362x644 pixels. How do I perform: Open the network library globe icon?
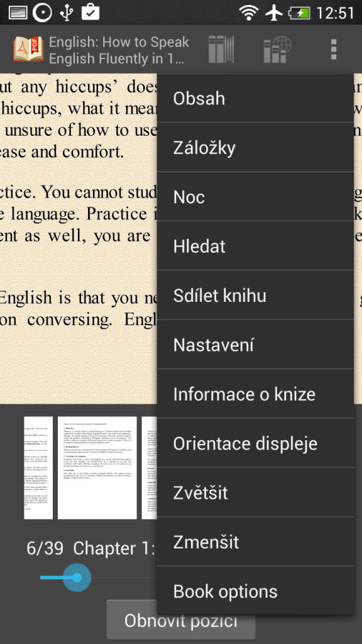click(277, 50)
